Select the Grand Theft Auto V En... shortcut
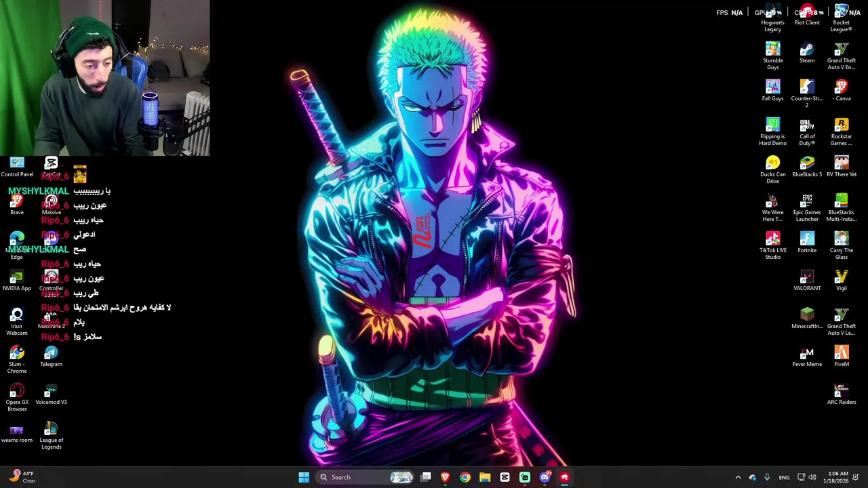 [x=841, y=56]
